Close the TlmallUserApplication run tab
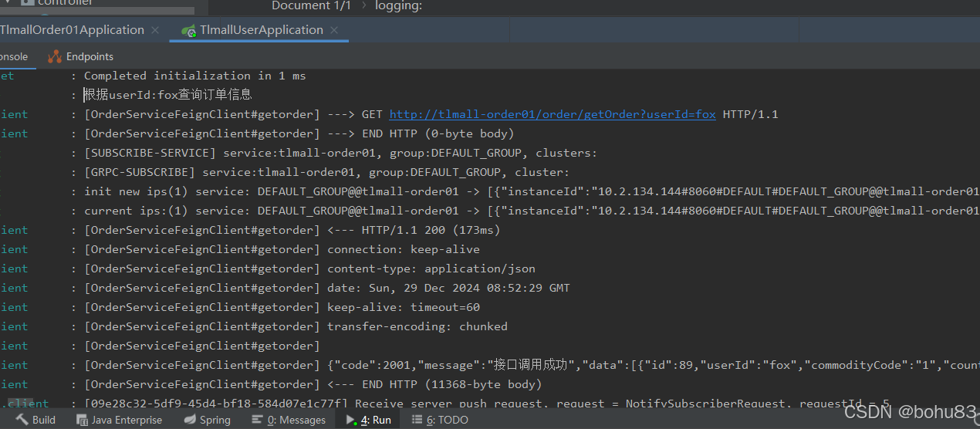980x429 pixels. pyautogui.click(x=335, y=30)
